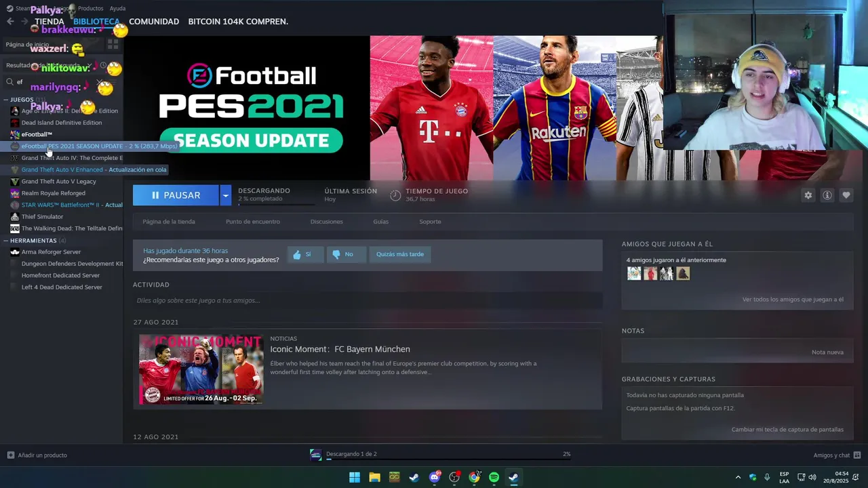Select Dead Island Definitive Edition icon
Viewport: 868px width, 488px height.
click(x=15, y=123)
